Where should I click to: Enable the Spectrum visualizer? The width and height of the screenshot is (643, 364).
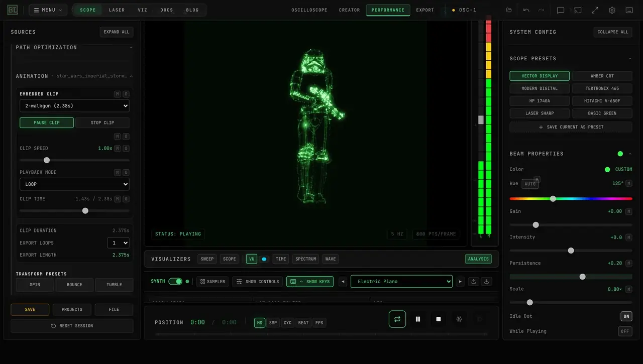[x=306, y=259]
